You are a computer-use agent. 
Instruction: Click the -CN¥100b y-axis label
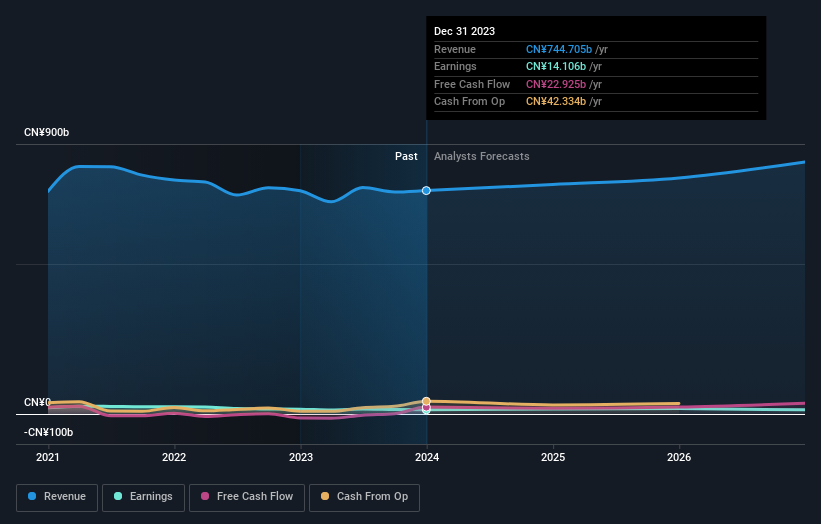tap(48, 432)
